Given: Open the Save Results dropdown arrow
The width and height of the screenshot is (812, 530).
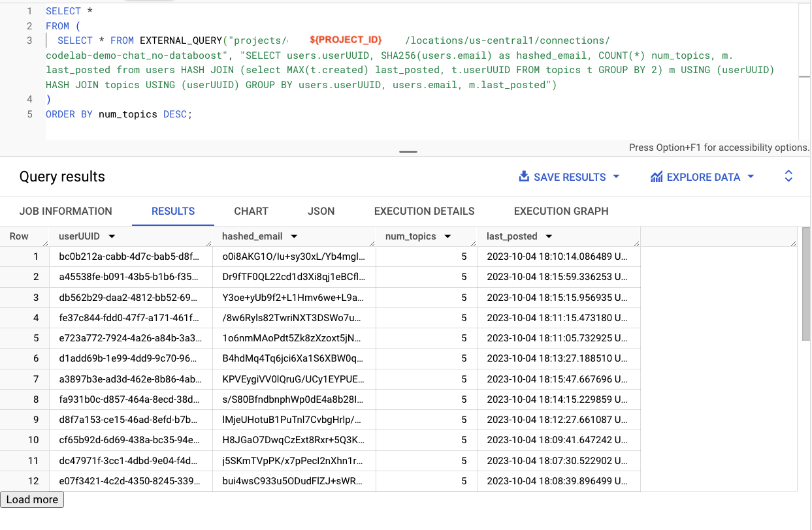Looking at the screenshot, I should 616,177.
